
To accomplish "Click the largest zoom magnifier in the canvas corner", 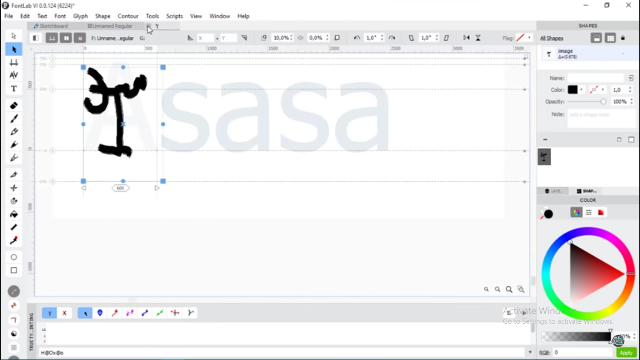I will tap(509, 289).
